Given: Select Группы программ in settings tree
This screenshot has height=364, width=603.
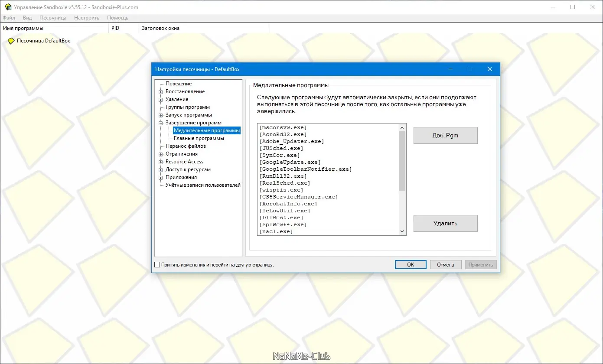Looking at the screenshot, I should (188, 107).
